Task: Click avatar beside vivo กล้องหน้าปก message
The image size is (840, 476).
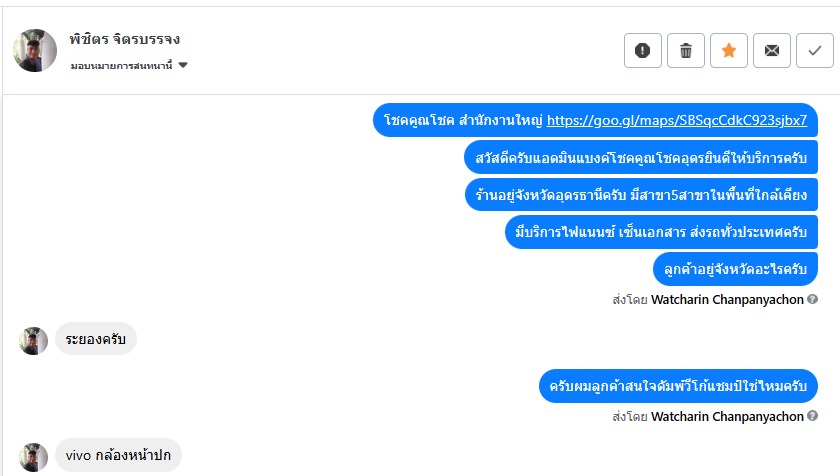Action: tap(34, 457)
